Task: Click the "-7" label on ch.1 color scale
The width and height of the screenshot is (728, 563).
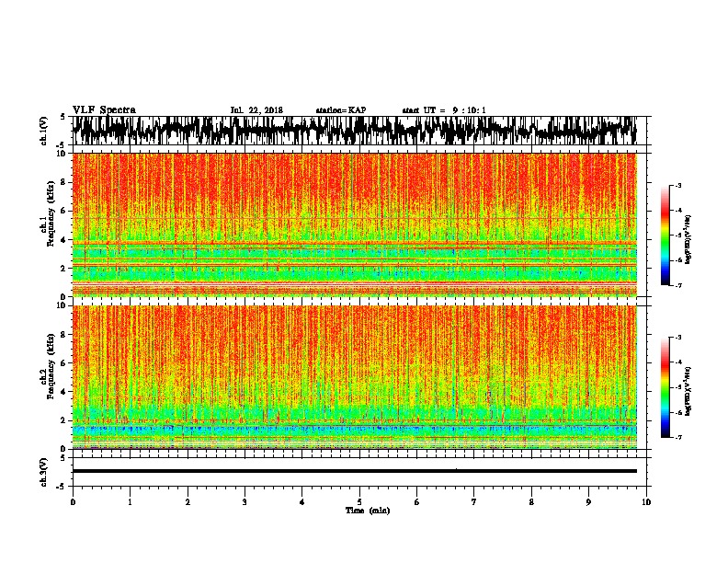Action: click(677, 285)
